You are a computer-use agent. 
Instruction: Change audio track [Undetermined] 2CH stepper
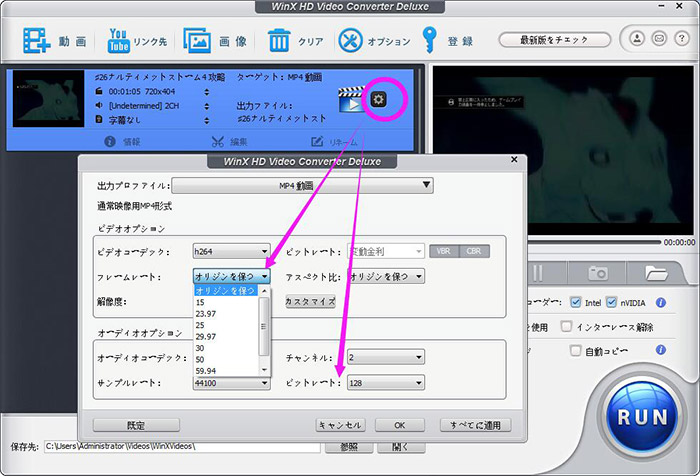click(x=206, y=106)
